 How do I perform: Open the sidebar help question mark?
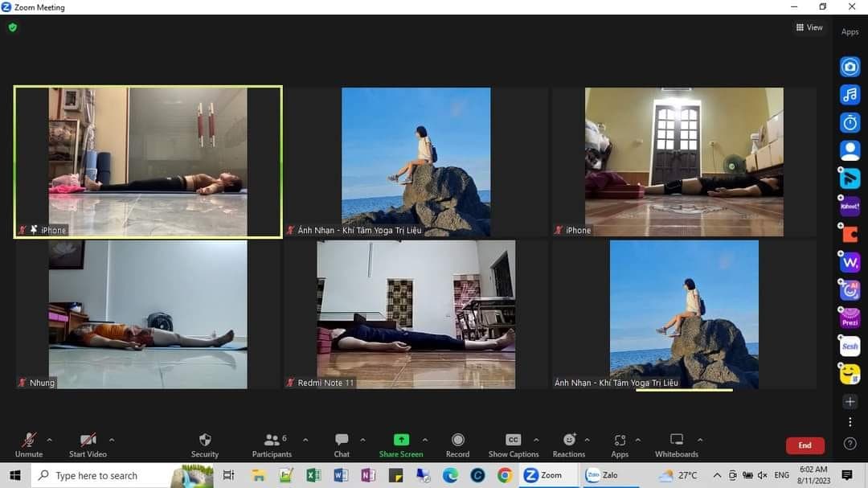[x=850, y=444]
